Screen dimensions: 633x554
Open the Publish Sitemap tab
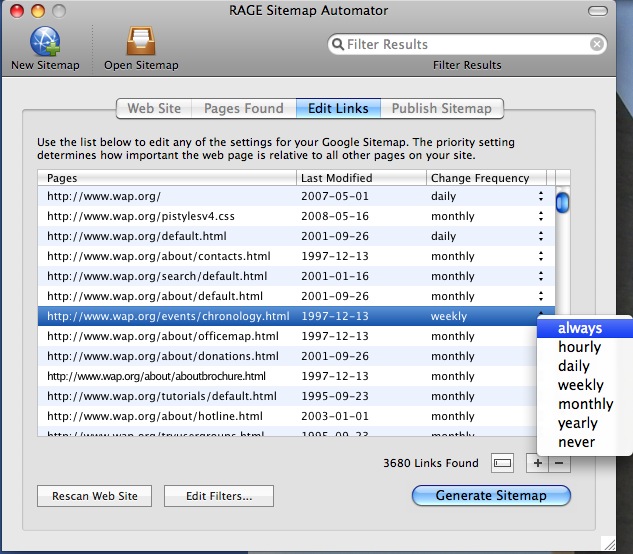click(442, 108)
